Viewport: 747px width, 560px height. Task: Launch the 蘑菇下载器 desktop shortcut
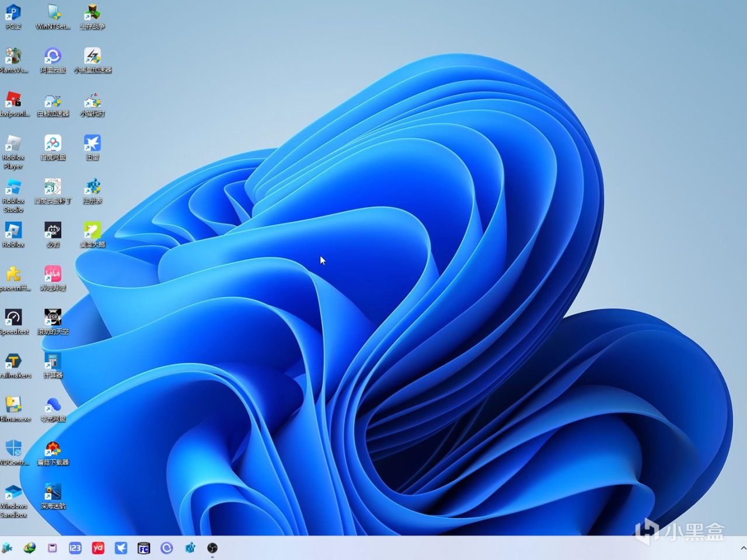click(53, 453)
